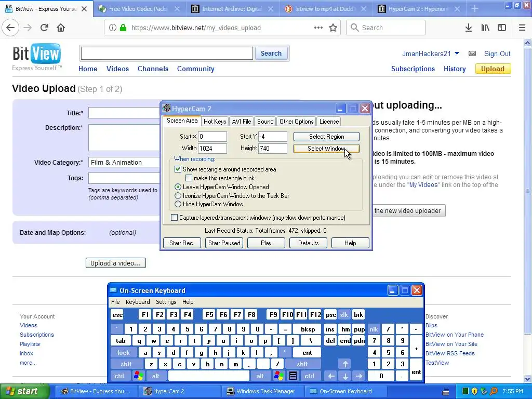
Task: Click Start Rec. in HyperCam
Action: pos(182,243)
